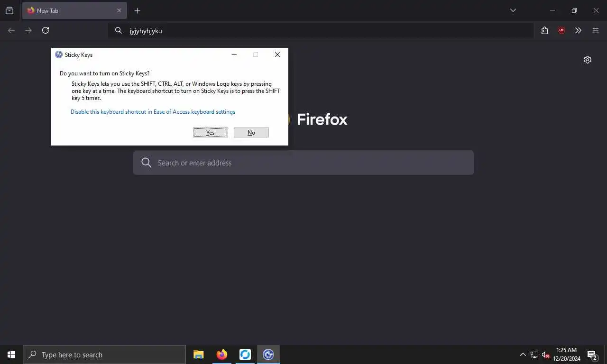Close the New Tab tab
607x364 pixels.
point(119,10)
